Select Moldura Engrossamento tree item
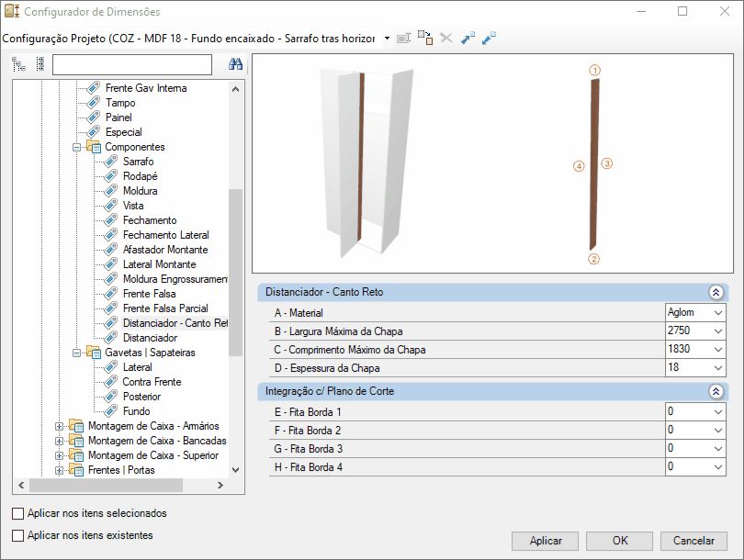 (x=175, y=279)
